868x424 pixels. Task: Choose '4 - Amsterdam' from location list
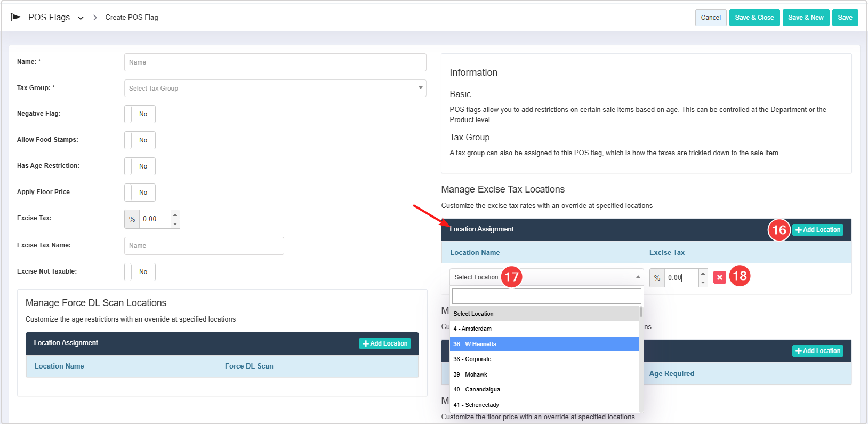(x=544, y=329)
